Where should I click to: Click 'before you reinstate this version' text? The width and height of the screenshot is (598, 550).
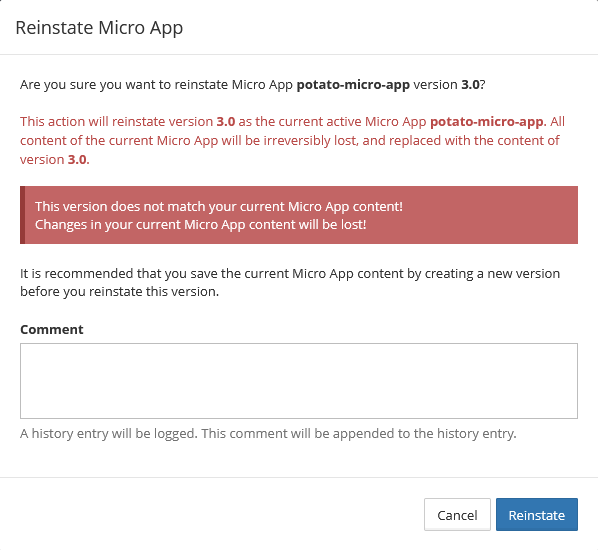click(119, 292)
